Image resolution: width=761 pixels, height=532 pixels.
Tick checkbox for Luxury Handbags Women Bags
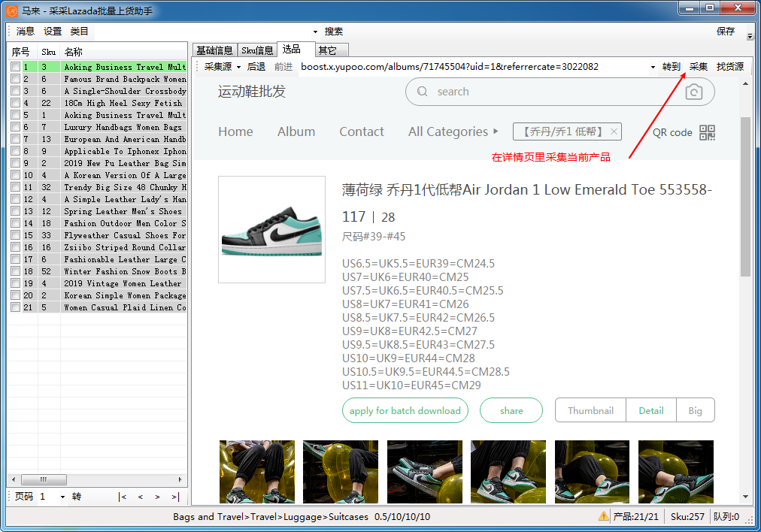(x=16, y=127)
